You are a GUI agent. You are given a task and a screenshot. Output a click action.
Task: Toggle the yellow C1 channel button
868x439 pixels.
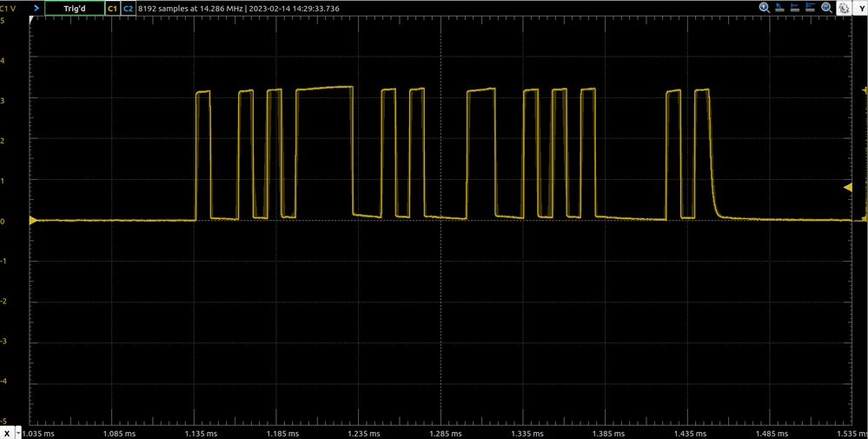coord(112,9)
